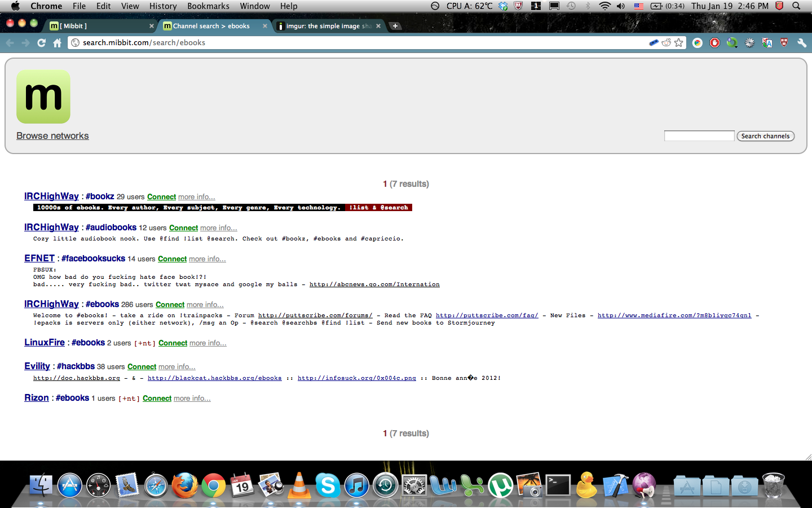Screen dimensions: 812x508
Task: Open the Chrome home page icon
Action: 57,43
